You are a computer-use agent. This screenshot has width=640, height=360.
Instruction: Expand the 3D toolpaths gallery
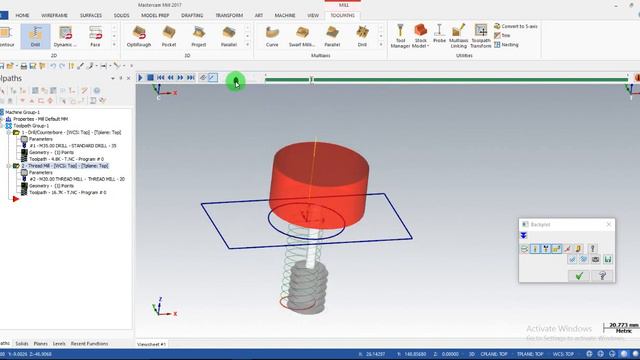(247, 45)
